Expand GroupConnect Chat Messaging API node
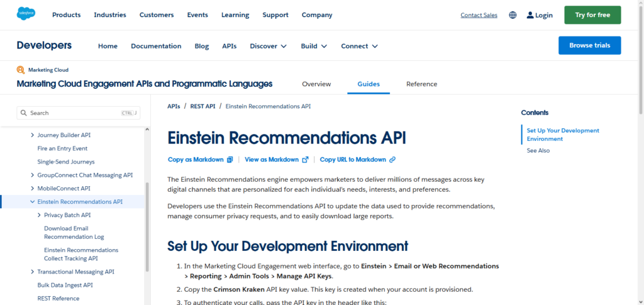This screenshot has height=305, width=644. point(33,175)
